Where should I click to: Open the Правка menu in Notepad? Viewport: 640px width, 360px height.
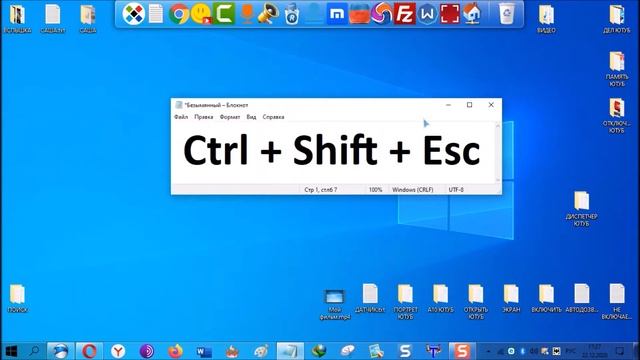coord(204,117)
